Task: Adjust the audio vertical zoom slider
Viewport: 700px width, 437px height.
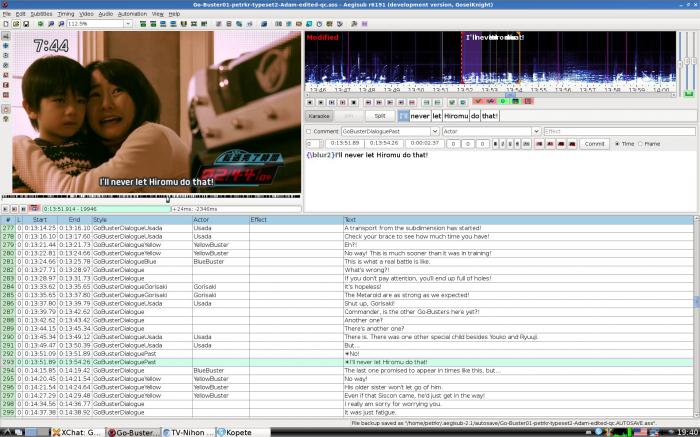Action: tap(688, 61)
